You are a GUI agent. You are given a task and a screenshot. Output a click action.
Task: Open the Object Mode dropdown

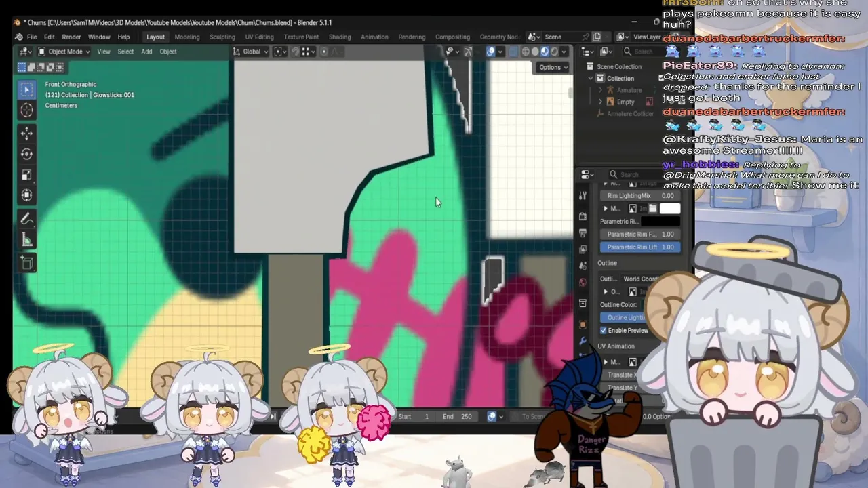pyautogui.click(x=64, y=52)
